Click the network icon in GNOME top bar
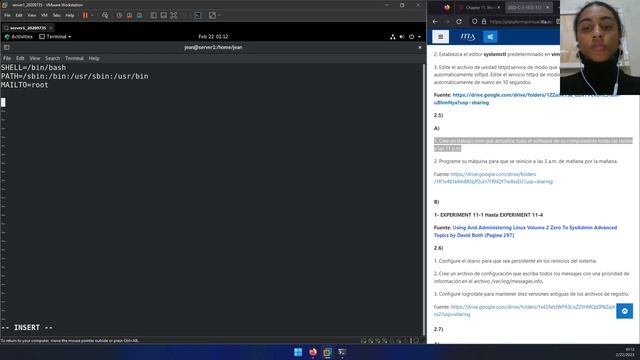 tap(392, 37)
